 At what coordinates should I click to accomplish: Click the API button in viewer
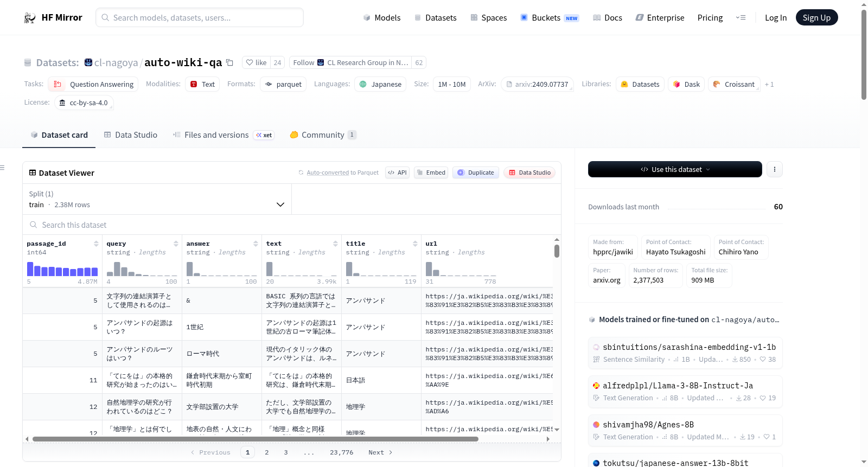pos(397,172)
